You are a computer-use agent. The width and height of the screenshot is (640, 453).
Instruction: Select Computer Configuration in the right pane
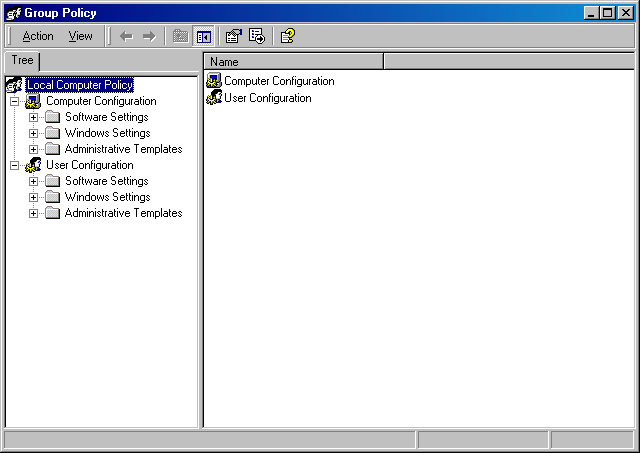click(x=279, y=81)
